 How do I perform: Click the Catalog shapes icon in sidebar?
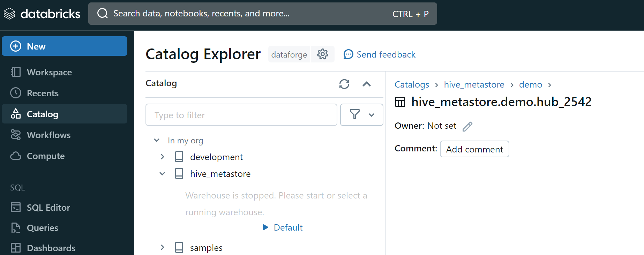(16, 114)
